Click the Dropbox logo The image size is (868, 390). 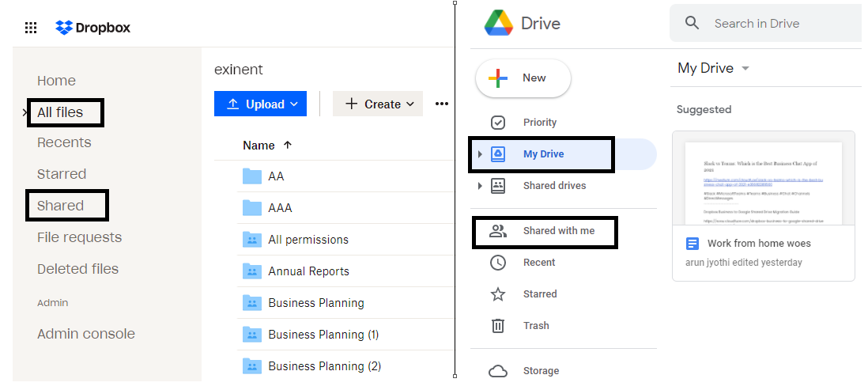coord(92,27)
